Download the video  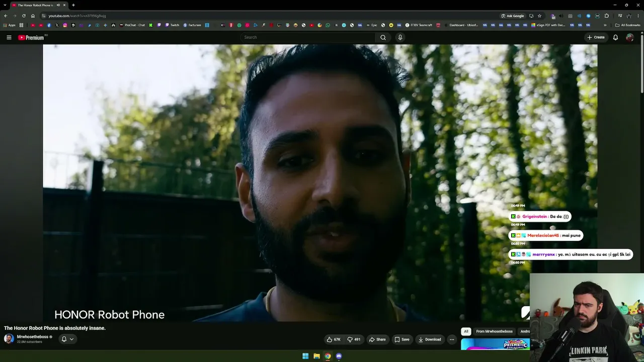pos(430,339)
